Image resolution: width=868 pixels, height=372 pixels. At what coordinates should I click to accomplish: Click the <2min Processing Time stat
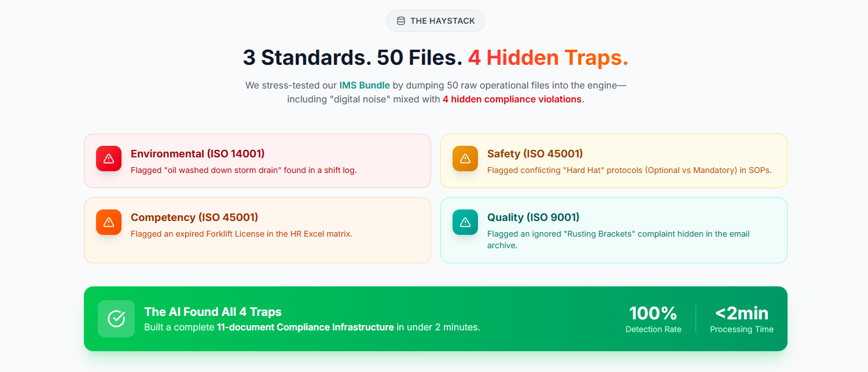tap(741, 319)
